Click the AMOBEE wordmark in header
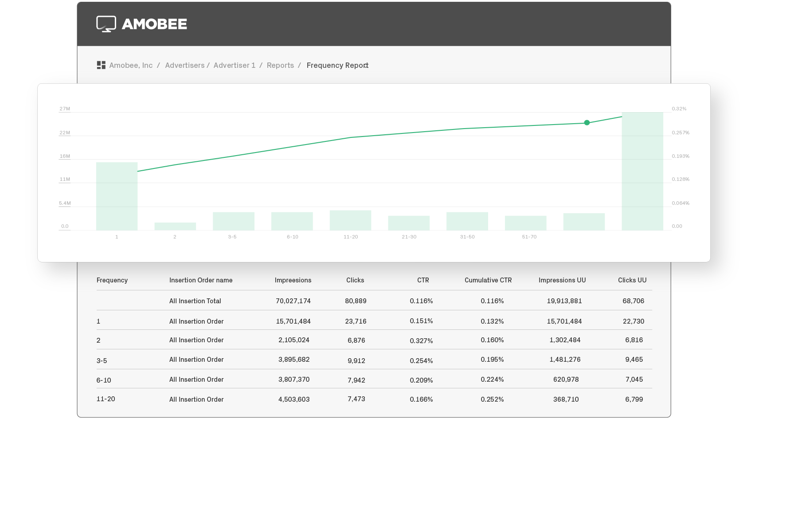 tap(154, 24)
